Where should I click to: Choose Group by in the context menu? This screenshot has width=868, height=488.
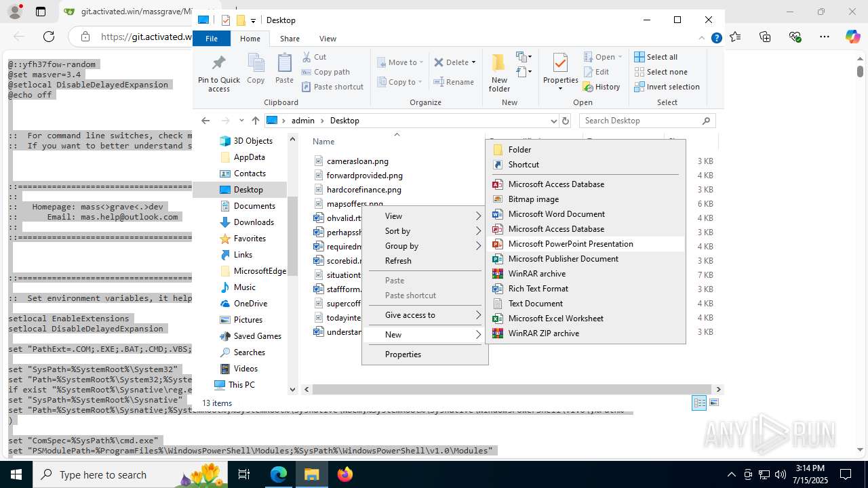(x=425, y=246)
